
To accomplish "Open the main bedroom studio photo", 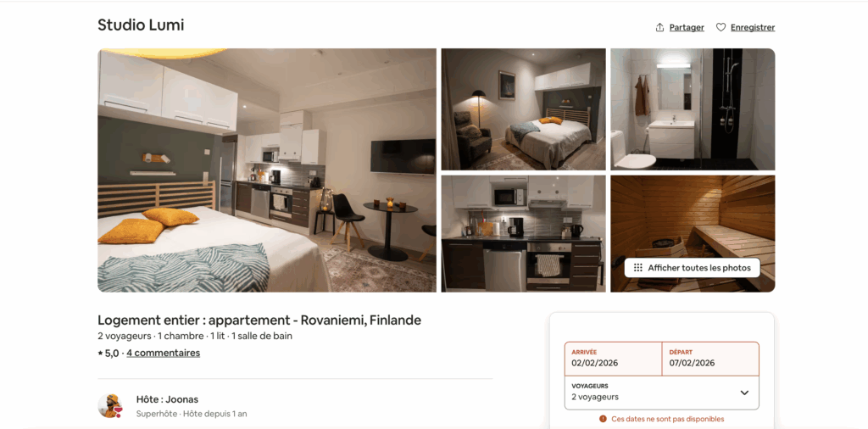I will [267, 170].
